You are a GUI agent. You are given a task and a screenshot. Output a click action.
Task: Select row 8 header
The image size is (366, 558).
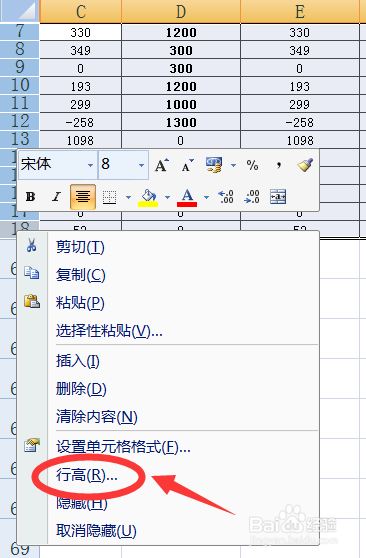click(x=19, y=49)
